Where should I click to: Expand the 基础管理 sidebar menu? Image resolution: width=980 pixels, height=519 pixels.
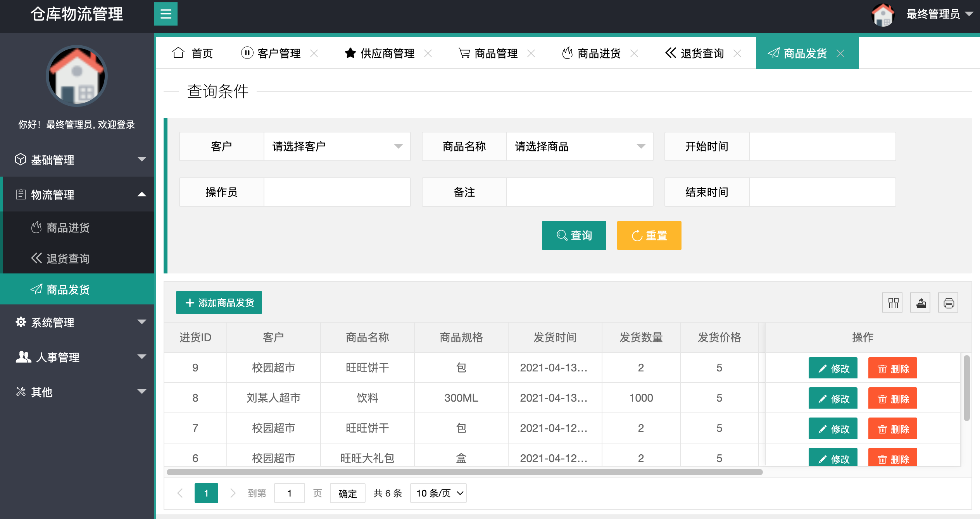coord(77,159)
